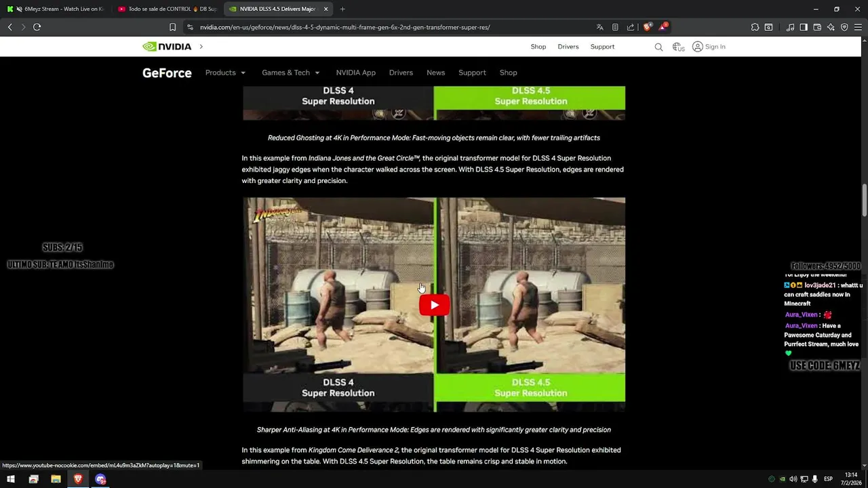Open the Brave VPN shield icon
The width and height of the screenshot is (868, 488).
[844, 27]
